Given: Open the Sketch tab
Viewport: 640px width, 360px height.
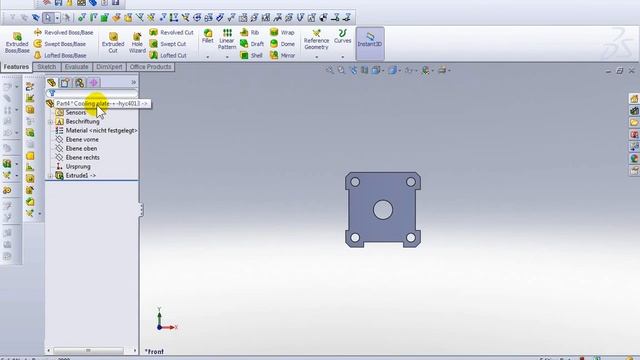Looking at the screenshot, I should click(47, 67).
